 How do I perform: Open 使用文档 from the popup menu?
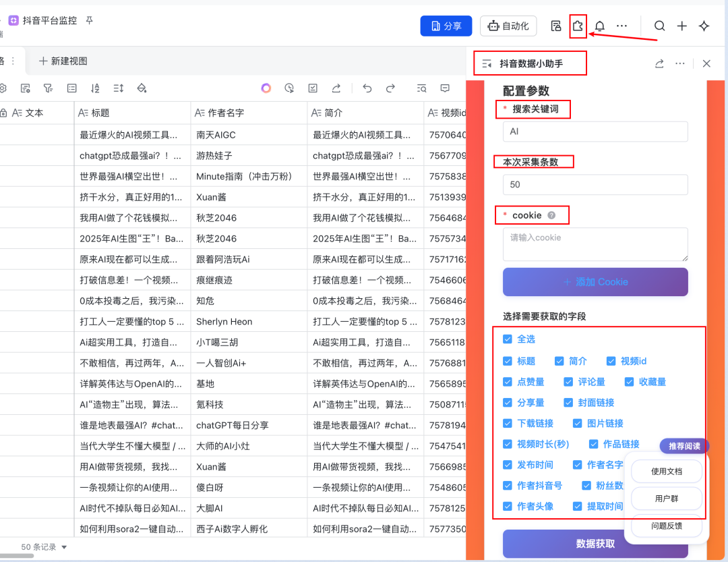pos(667,471)
